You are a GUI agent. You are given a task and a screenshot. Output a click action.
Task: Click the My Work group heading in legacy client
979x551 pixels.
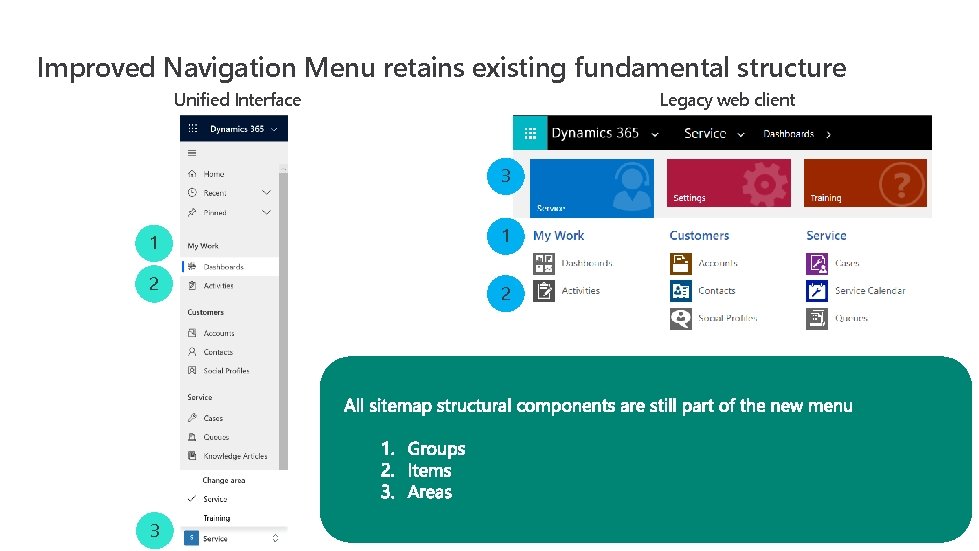[x=559, y=235]
